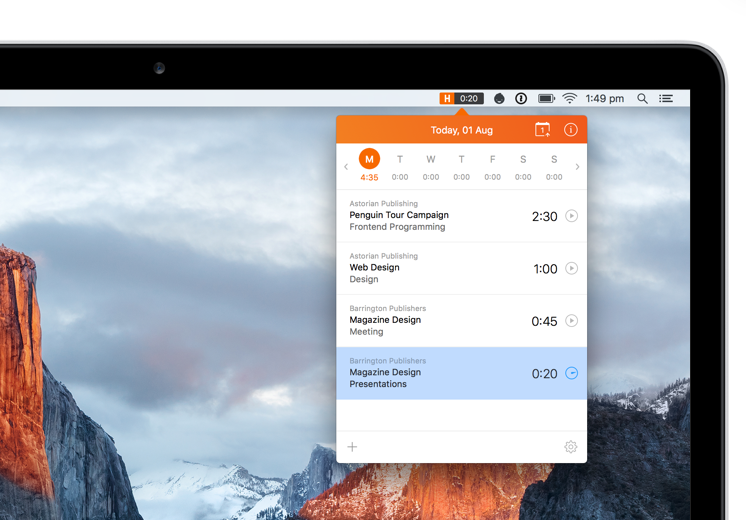746x520 pixels.
Task: Start timer for Web Design entry
Action: point(571,268)
